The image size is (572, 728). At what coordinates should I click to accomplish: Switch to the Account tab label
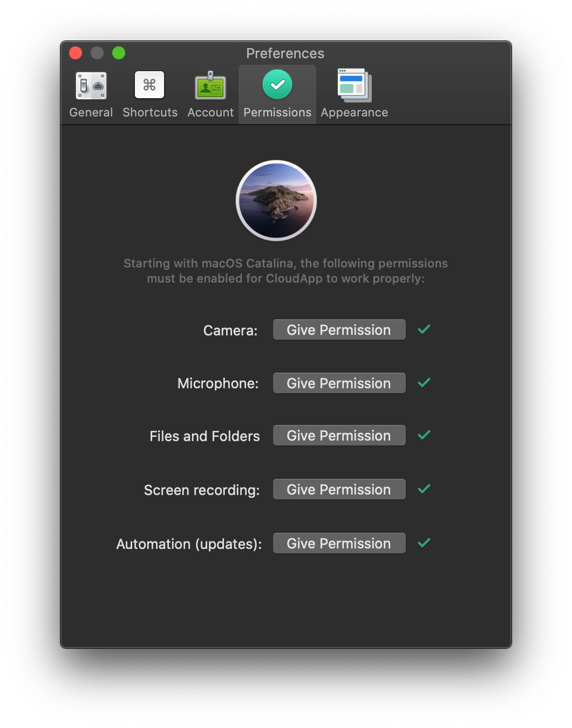(x=210, y=112)
